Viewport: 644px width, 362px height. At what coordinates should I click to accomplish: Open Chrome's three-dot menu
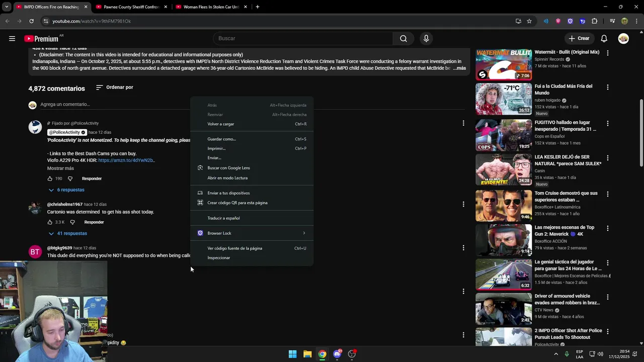pyautogui.click(x=636, y=21)
